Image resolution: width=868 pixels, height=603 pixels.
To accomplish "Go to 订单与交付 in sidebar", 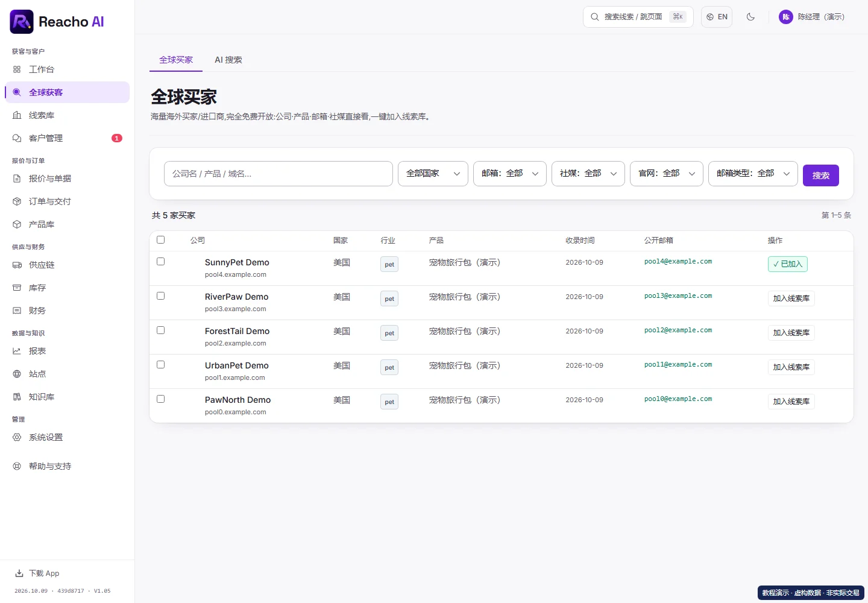I will 67,201.
